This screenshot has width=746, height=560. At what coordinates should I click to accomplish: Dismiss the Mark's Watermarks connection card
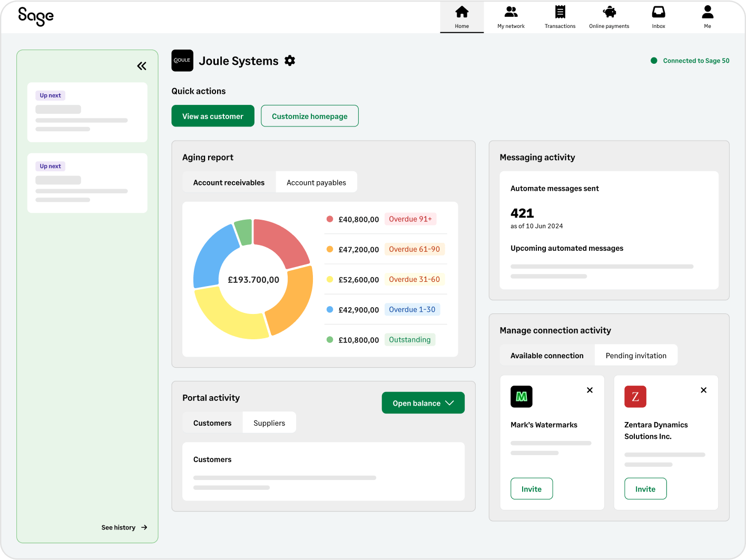click(590, 390)
